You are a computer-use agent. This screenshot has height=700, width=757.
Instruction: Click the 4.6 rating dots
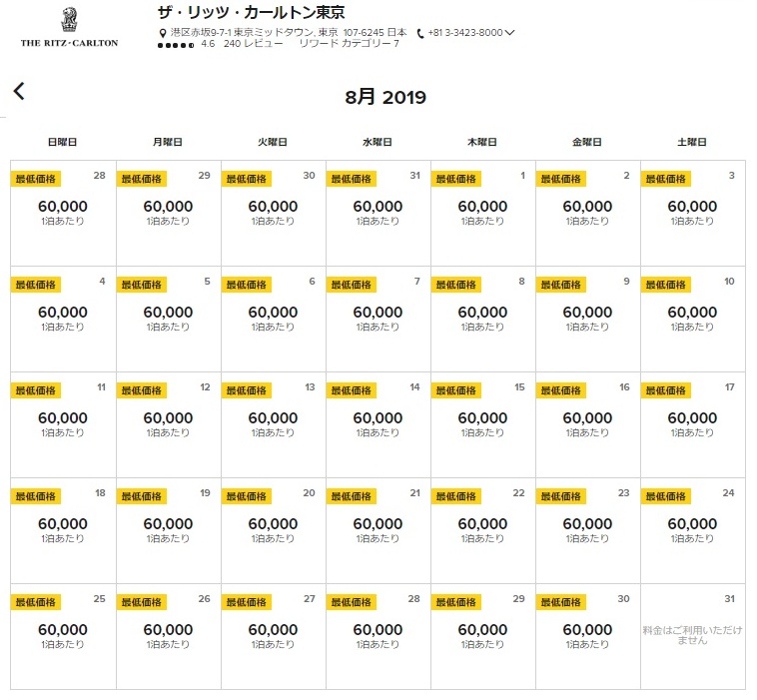click(x=176, y=45)
